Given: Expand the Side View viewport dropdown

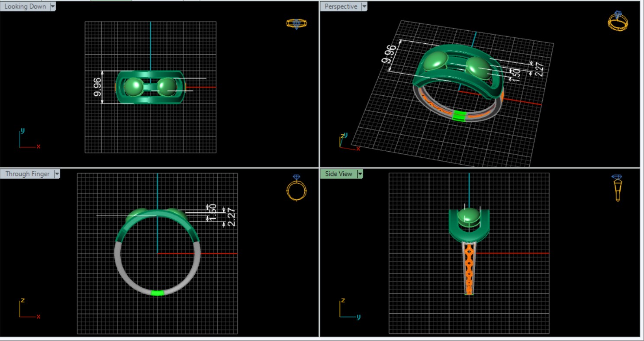Looking at the screenshot, I should click(x=360, y=174).
